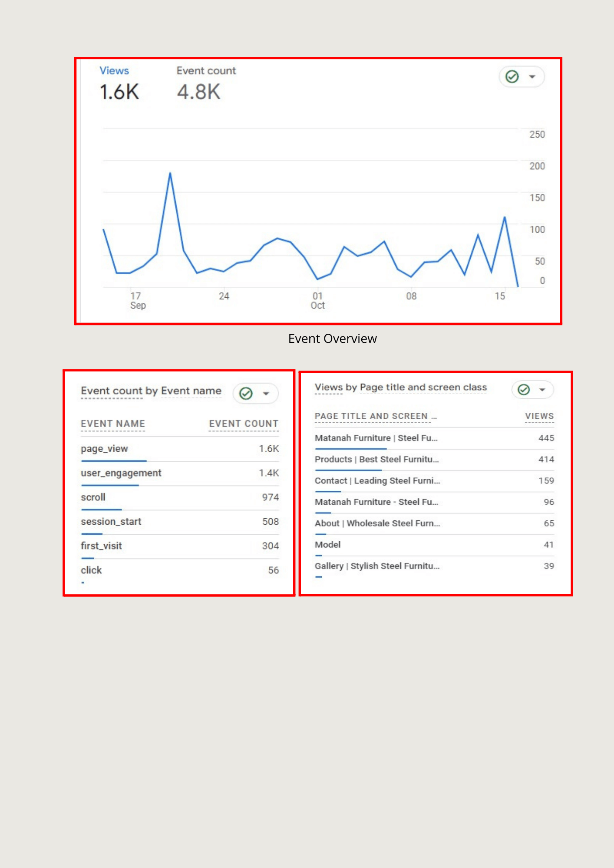The image size is (614, 868).
Task: Open the user_engagement event row
Action: point(180,473)
